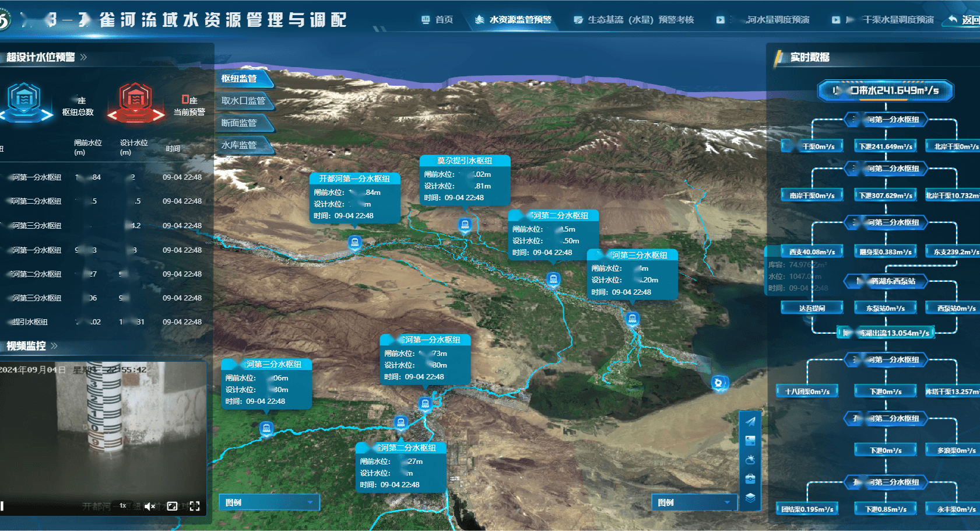This screenshot has width=980, height=531.
Task: Open the left 图例 legend dropdown
Action: pyautogui.click(x=269, y=502)
